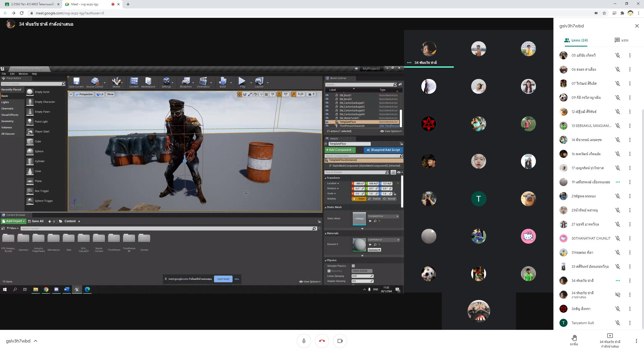Set Mobility to Movable

pos(389,199)
